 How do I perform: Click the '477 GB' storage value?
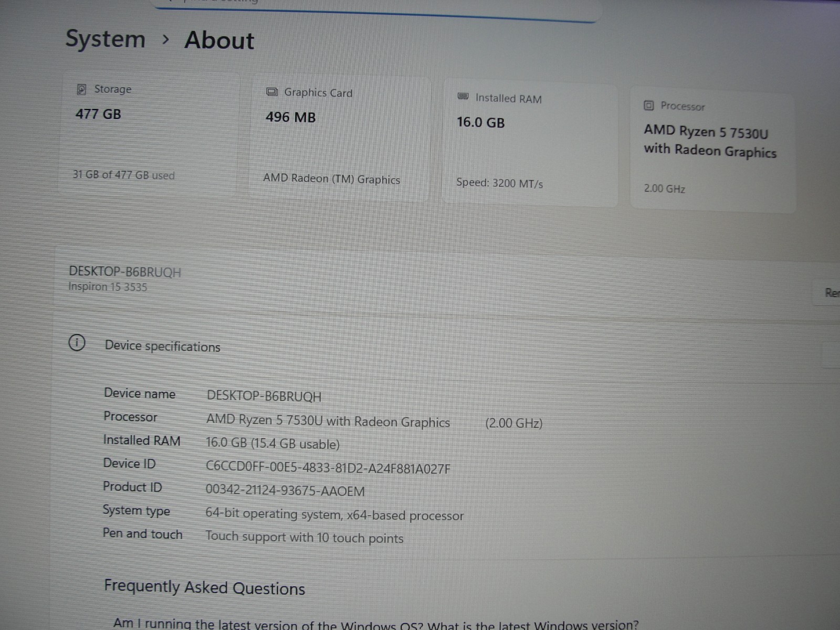tap(98, 114)
